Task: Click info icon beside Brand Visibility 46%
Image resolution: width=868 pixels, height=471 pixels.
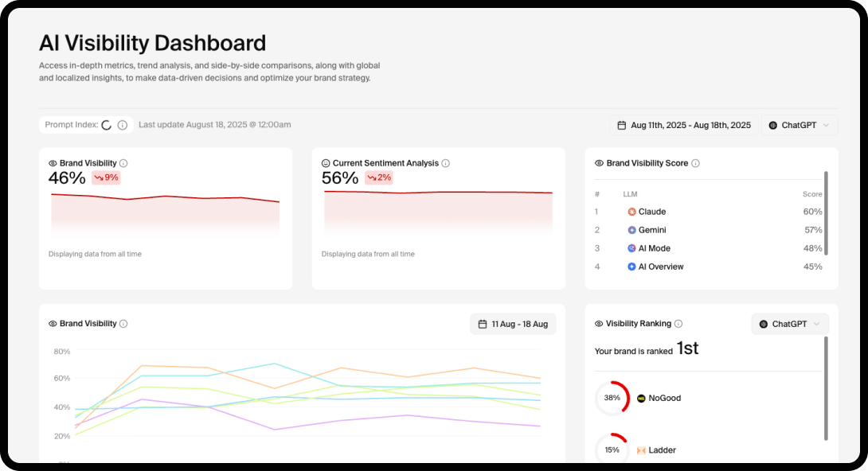Action: pos(123,163)
